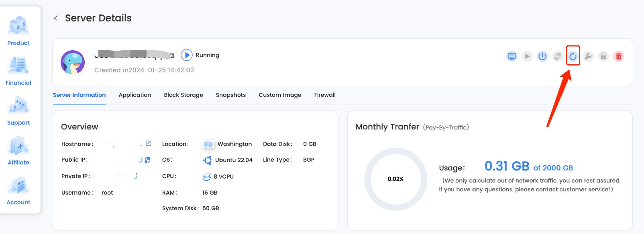The image size is (644, 234).
Task: Copy the private IP address
Action: (x=136, y=176)
